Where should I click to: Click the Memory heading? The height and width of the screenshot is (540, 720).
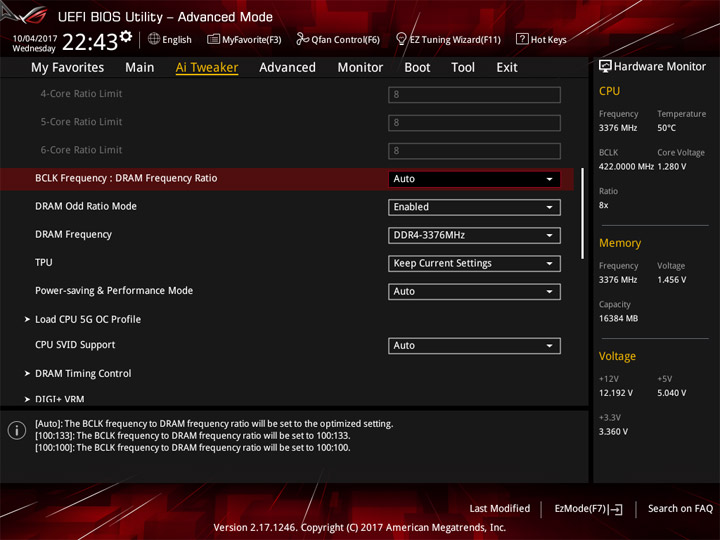click(x=620, y=243)
